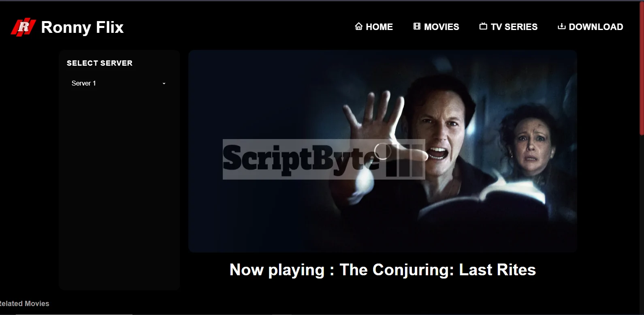The height and width of the screenshot is (315, 644).
Task: Click the house icon beside HOME
Action: [358, 26]
